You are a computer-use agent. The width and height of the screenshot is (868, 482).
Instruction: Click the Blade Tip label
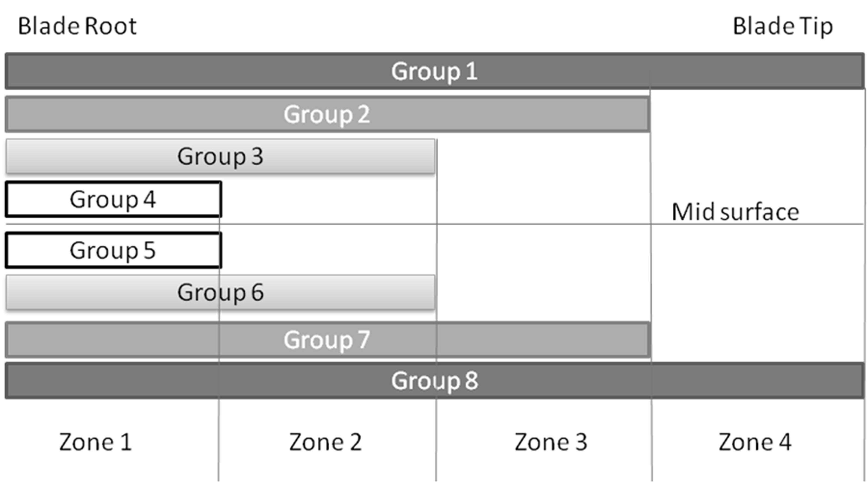pos(783,27)
